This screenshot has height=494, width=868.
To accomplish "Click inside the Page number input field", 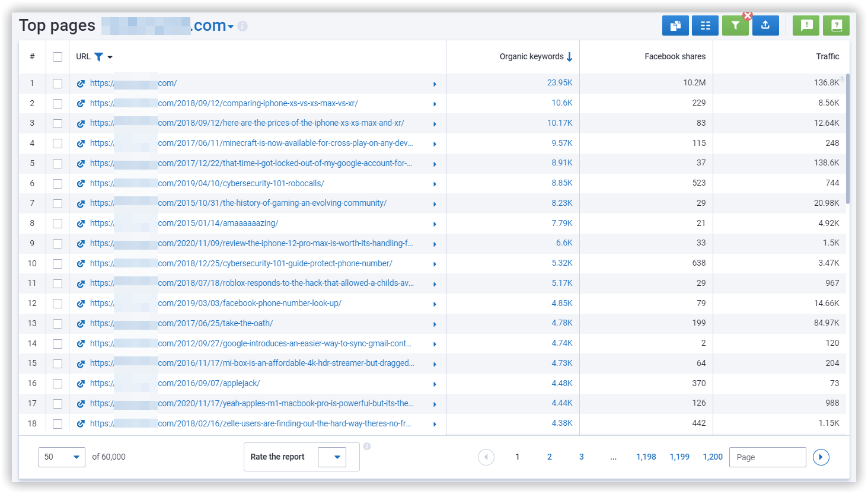I will (767, 457).
